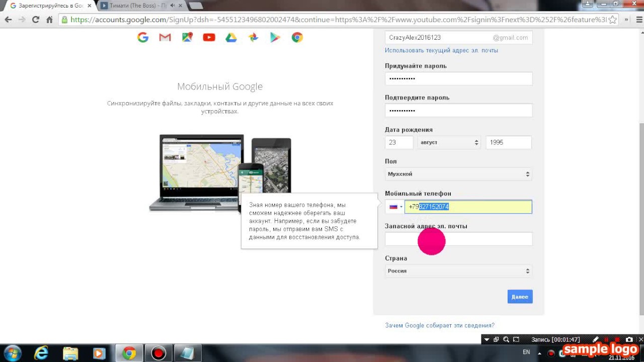The width and height of the screenshot is (644, 362).
Task: Take a screenshot with the recorder camera icon
Action: [x=629, y=339]
